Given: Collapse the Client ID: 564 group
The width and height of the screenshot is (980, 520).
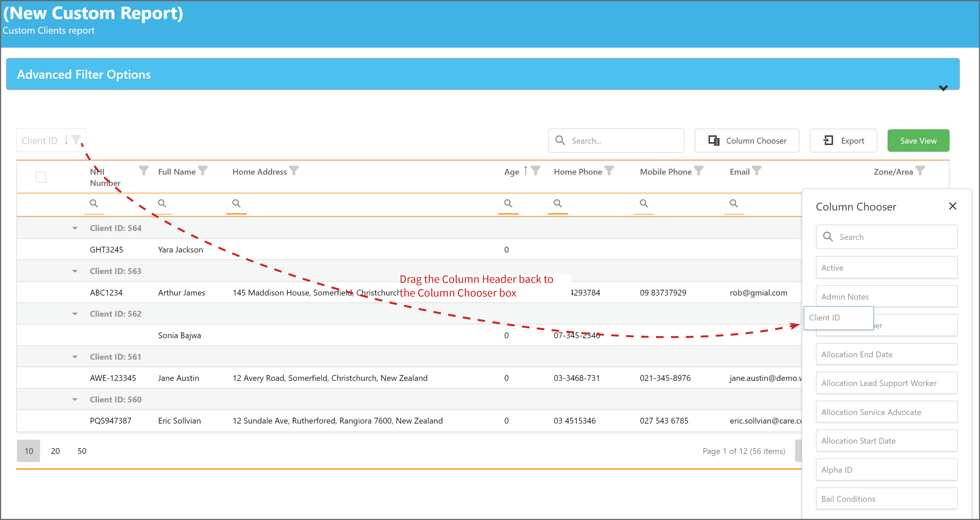Looking at the screenshot, I should (x=75, y=228).
